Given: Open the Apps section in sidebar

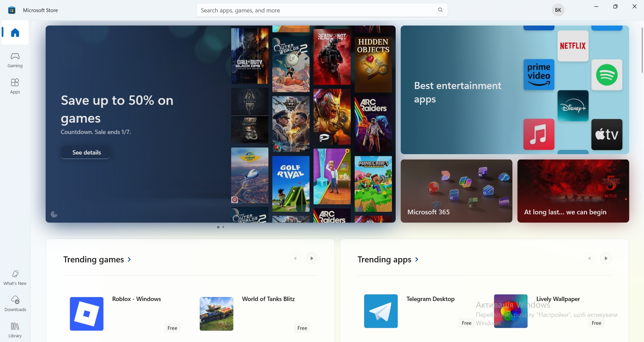Looking at the screenshot, I should point(15,86).
